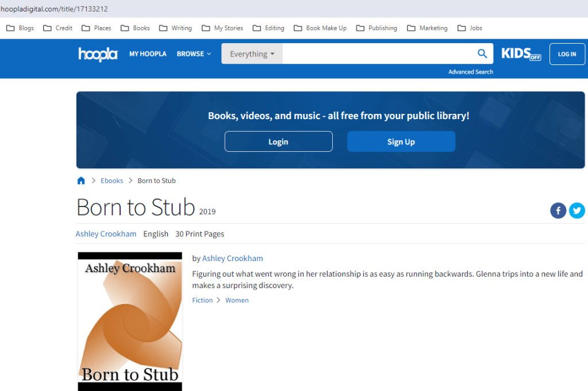This screenshot has width=588, height=391.
Task: Select MY HOOPLA in the navigation
Action: coord(148,53)
